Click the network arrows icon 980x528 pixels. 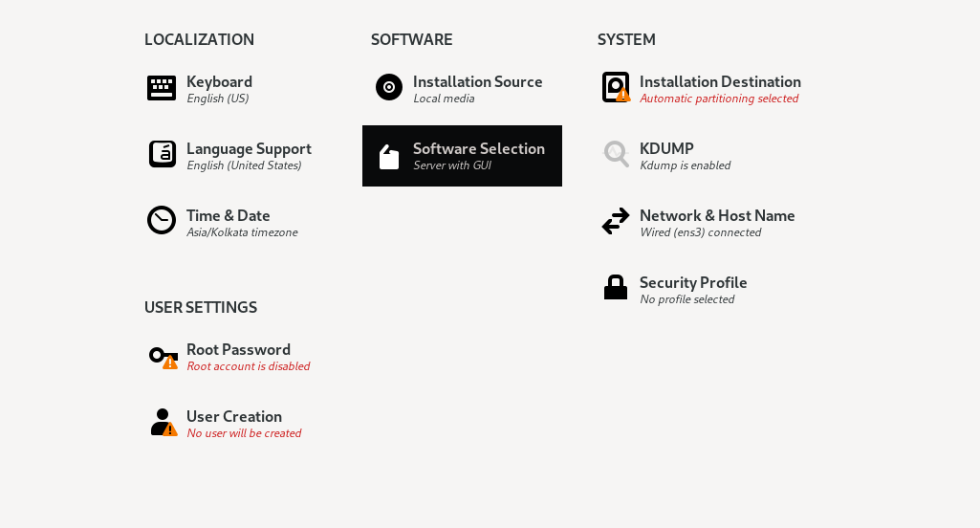pos(616,221)
